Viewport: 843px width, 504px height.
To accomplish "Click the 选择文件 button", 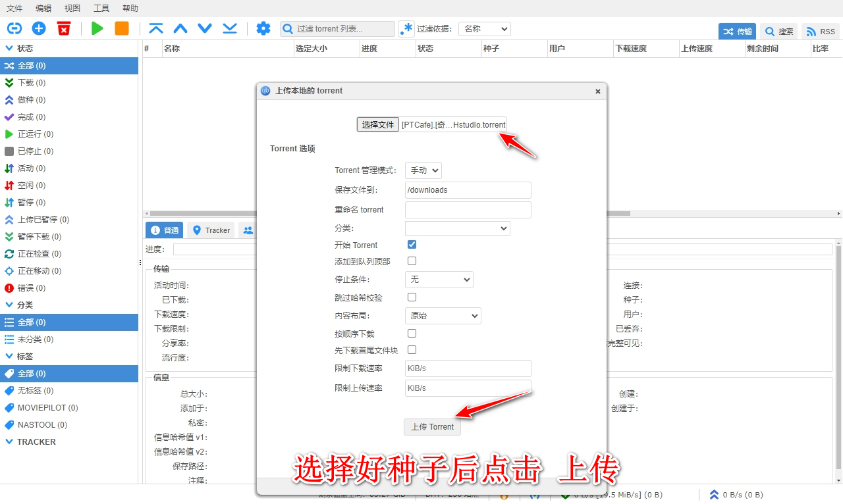I will 377,123.
